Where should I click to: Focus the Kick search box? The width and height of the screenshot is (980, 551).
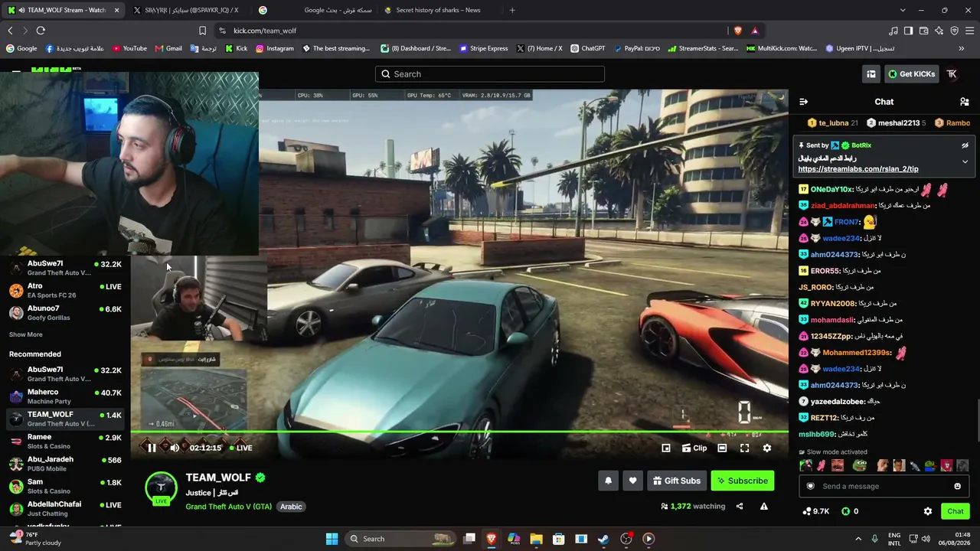[490, 74]
